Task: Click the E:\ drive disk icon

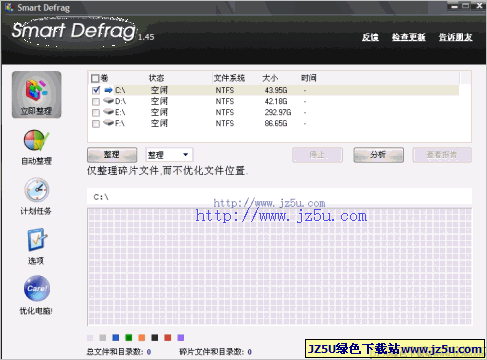Action: tap(108, 112)
